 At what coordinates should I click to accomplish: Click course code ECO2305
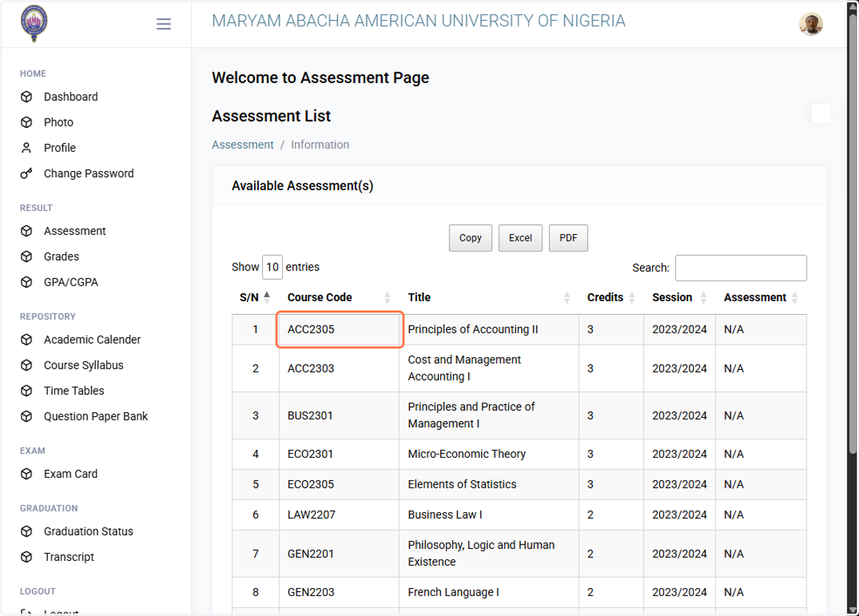[x=311, y=484]
